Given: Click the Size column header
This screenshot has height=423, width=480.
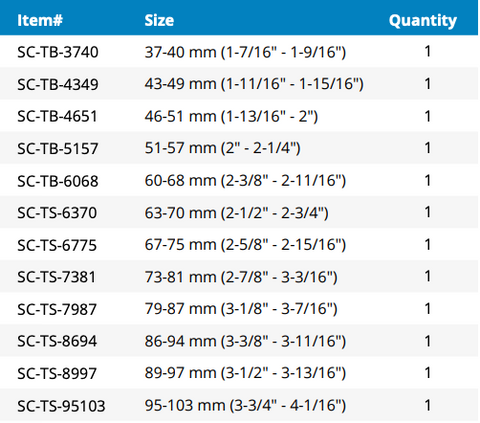Looking at the screenshot, I should click(159, 21).
